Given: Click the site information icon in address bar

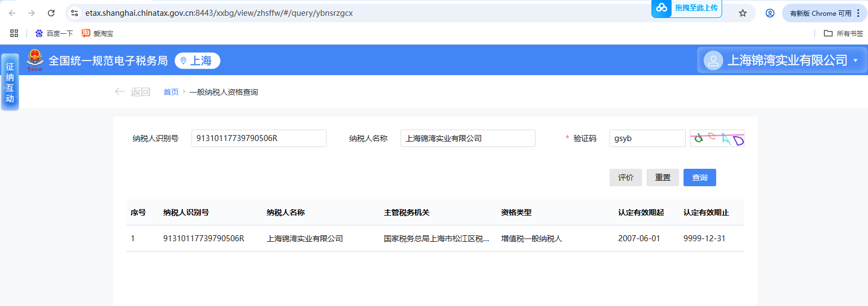Looking at the screenshot, I should (75, 13).
